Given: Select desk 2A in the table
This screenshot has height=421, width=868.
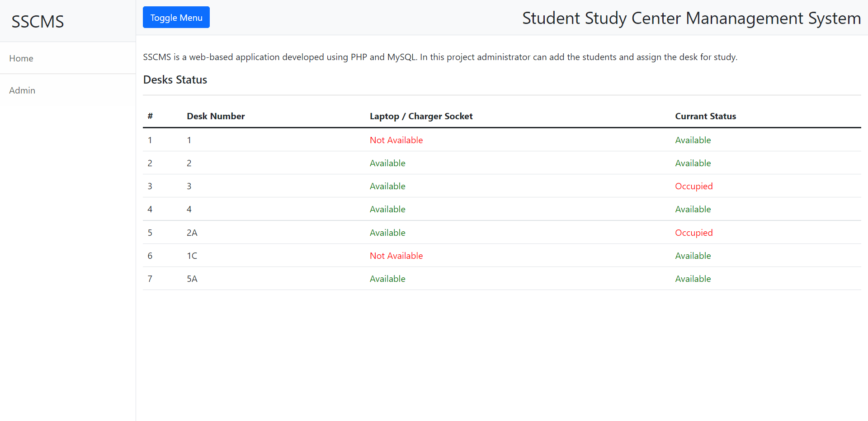Looking at the screenshot, I should 192,233.
